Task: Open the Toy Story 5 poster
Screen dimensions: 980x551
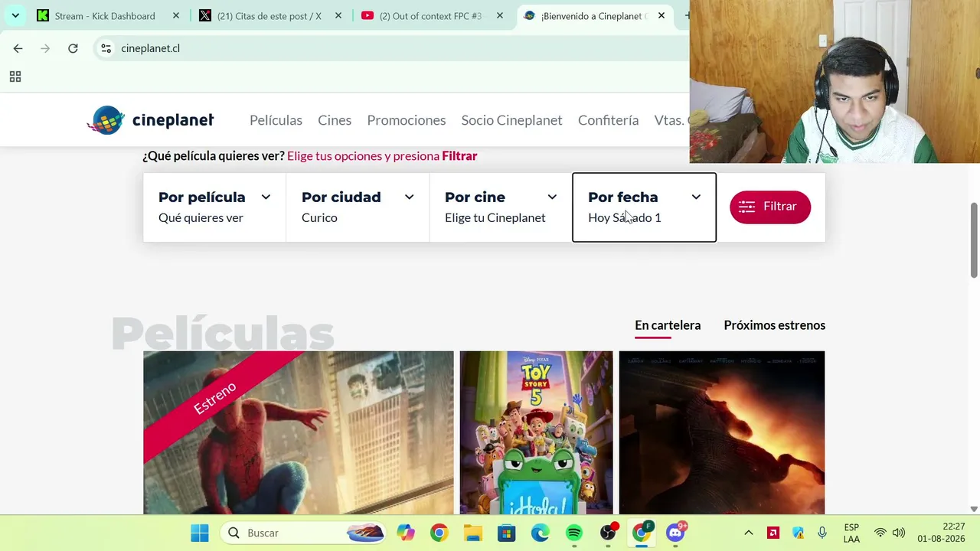Action: (536, 432)
